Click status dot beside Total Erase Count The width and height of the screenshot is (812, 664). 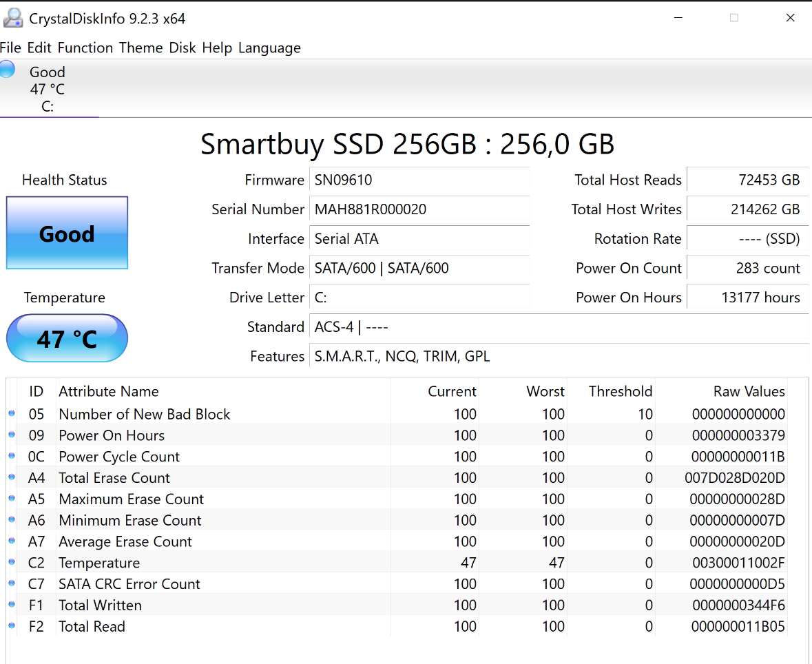click(12, 478)
